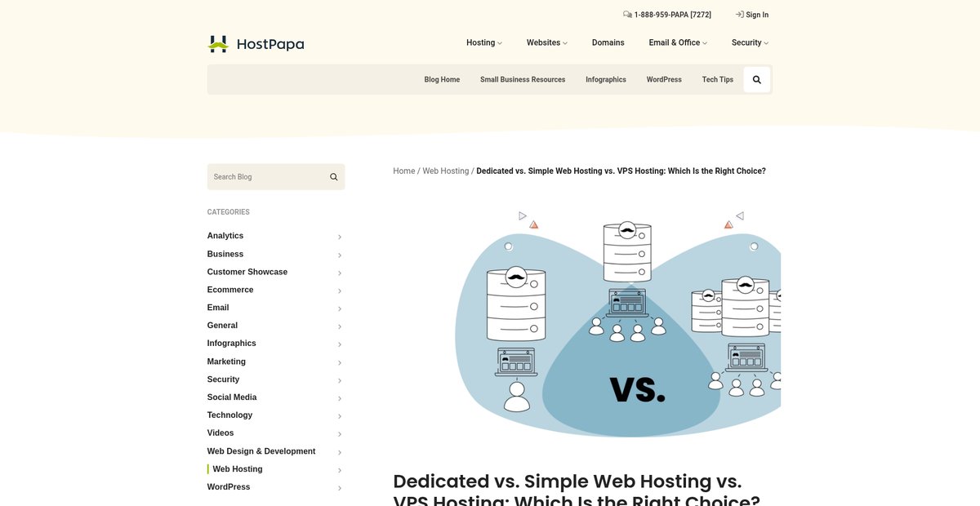
Task: Expand the WordPress category chevron in sidebar
Action: [340, 488]
